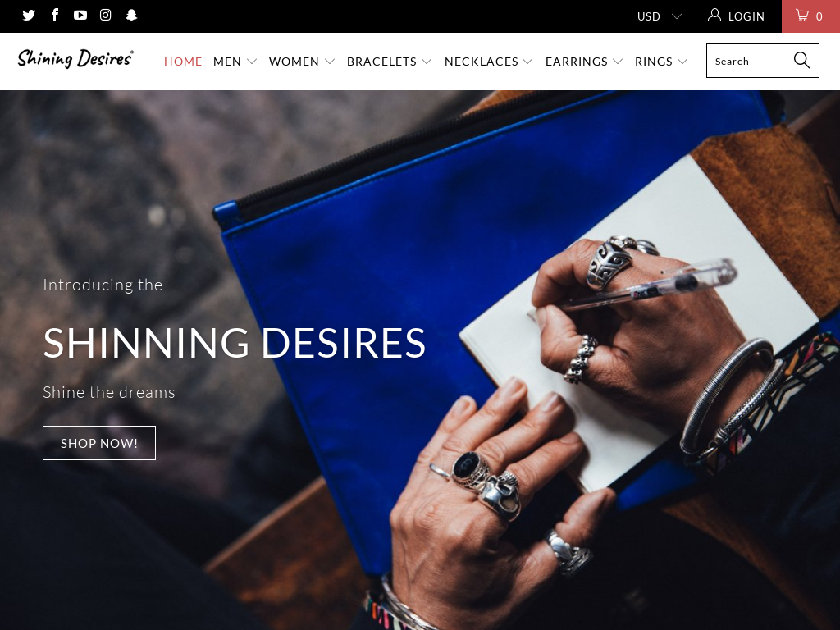The height and width of the screenshot is (630, 840).
Task: Expand the EARRINGS menu
Action: [584, 62]
